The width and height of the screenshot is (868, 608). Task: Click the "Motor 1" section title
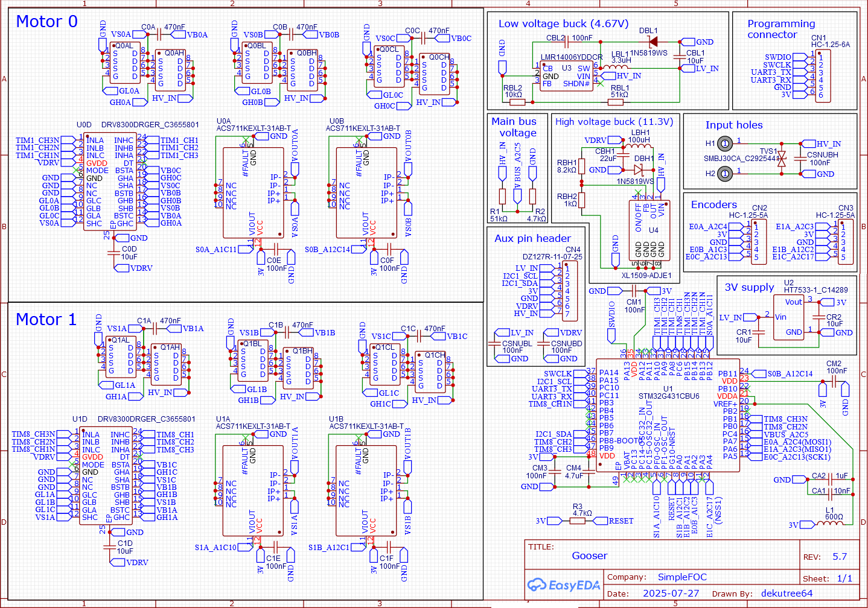[46, 319]
